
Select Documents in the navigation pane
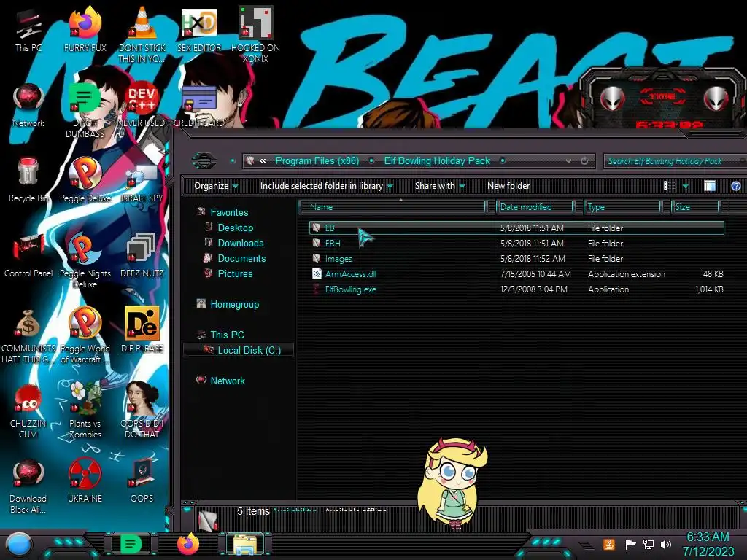pyautogui.click(x=241, y=258)
